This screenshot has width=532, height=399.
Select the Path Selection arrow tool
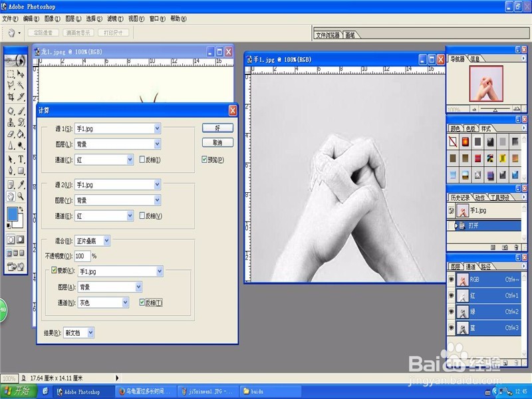pyautogui.click(x=11, y=159)
